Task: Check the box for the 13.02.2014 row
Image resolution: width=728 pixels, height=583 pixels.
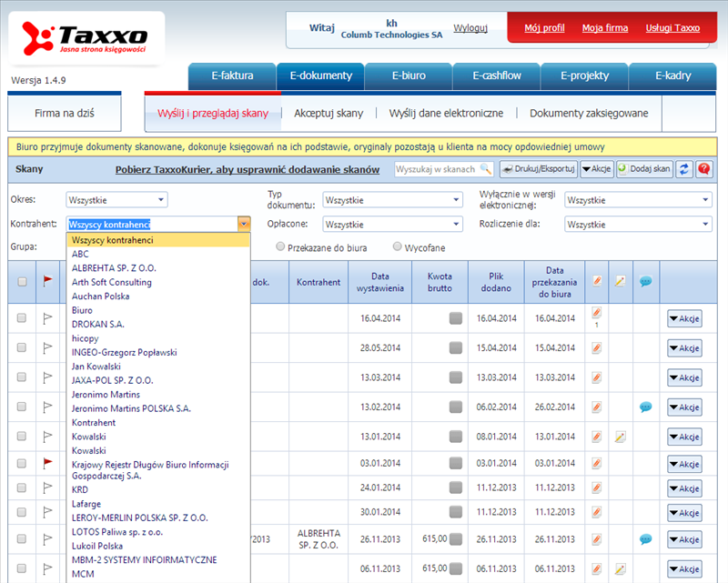Action: click(22, 407)
